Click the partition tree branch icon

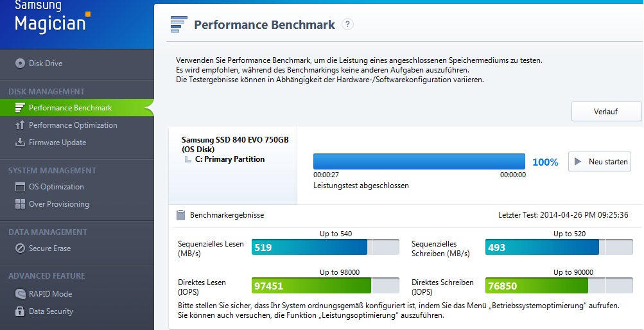pyautogui.click(x=188, y=159)
